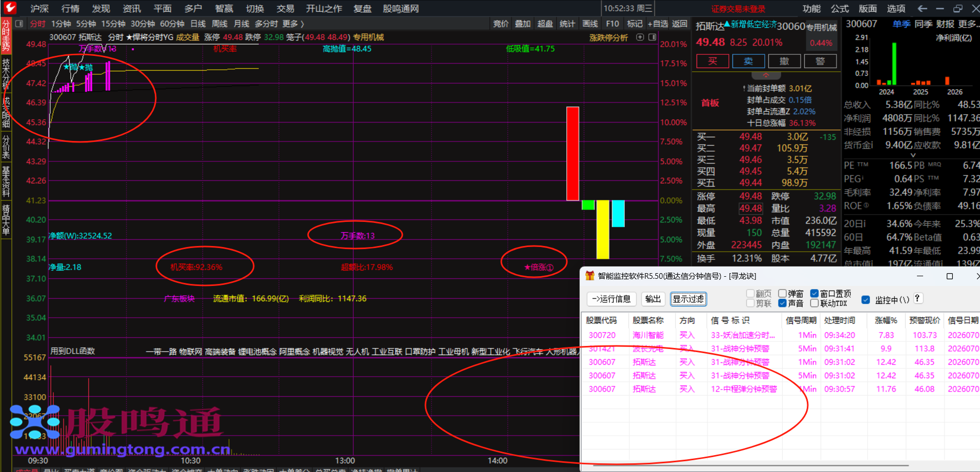This screenshot has width=980, height=472.
Task: Open the 公式 menu
Action: (x=840, y=9)
